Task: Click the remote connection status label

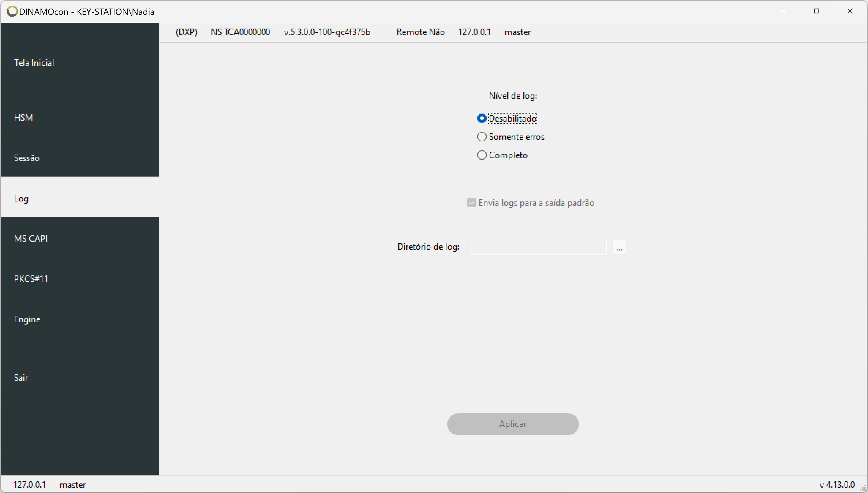Action: [420, 32]
